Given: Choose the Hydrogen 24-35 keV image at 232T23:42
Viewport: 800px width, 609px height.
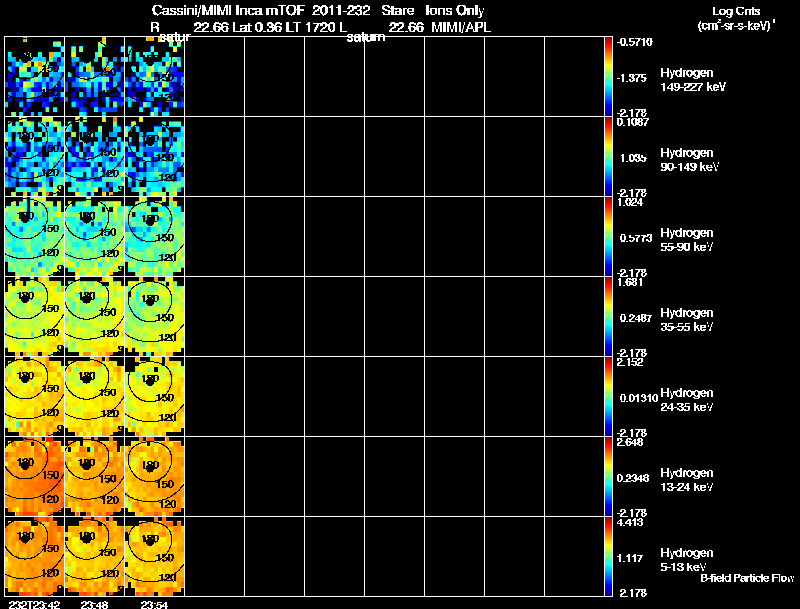Looking at the screenshot, I should [x=35, y=397].
